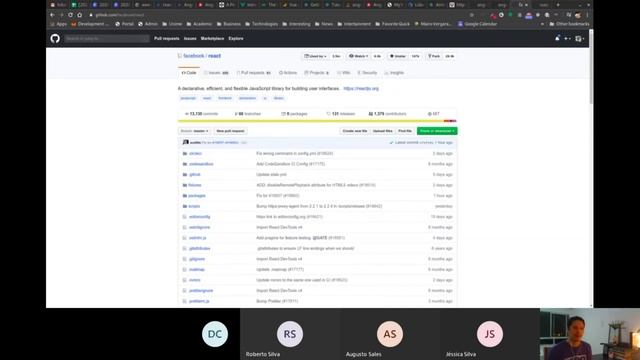This screenshot has width=640, height=360.
Task: Open the packages folder
Action: [197, 196]
